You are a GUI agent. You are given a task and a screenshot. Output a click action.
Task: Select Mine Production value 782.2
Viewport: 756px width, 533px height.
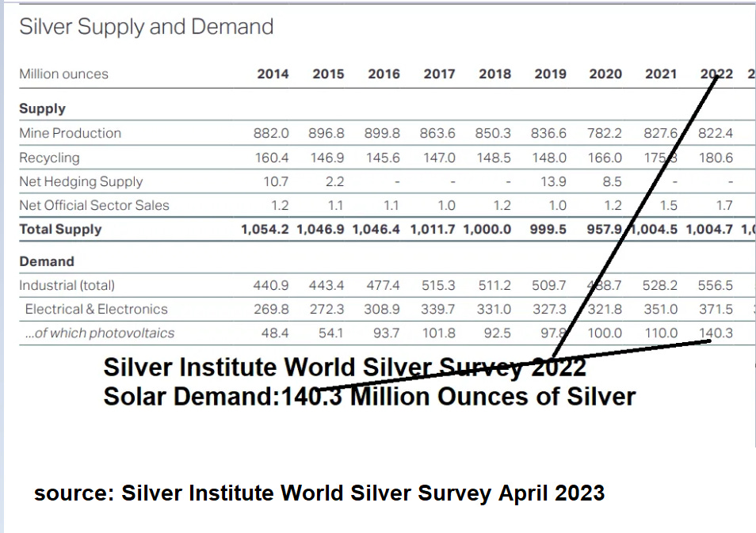click(605, 134)
